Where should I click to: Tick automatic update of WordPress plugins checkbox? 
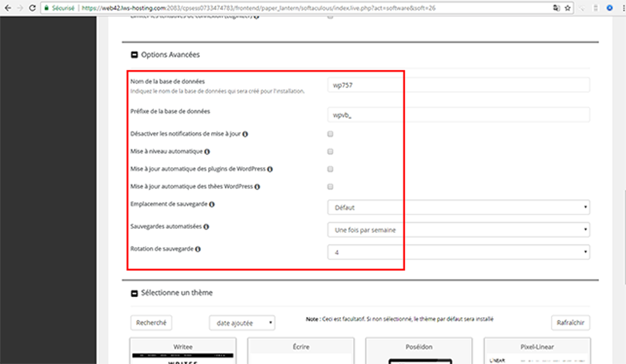click(x=330, y=169)
